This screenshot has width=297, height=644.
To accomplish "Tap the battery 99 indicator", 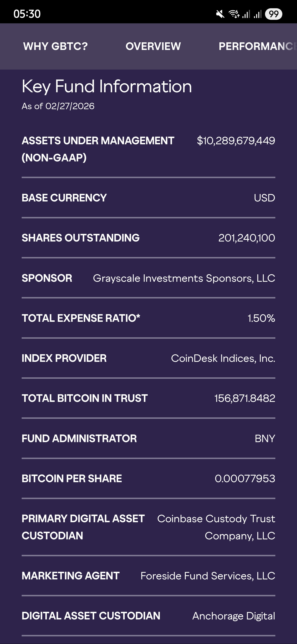I will pyautogui.click(x=273, y=14).
